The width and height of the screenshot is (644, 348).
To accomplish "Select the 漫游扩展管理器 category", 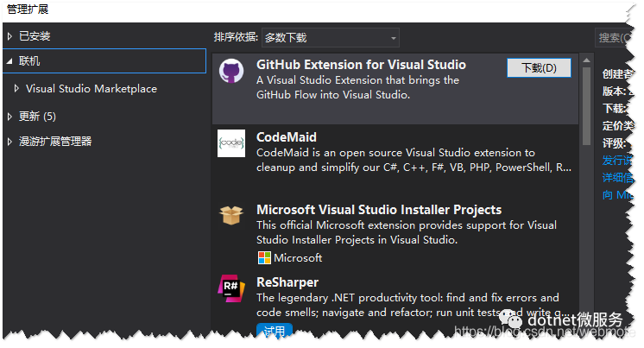I will pos(55,142).
